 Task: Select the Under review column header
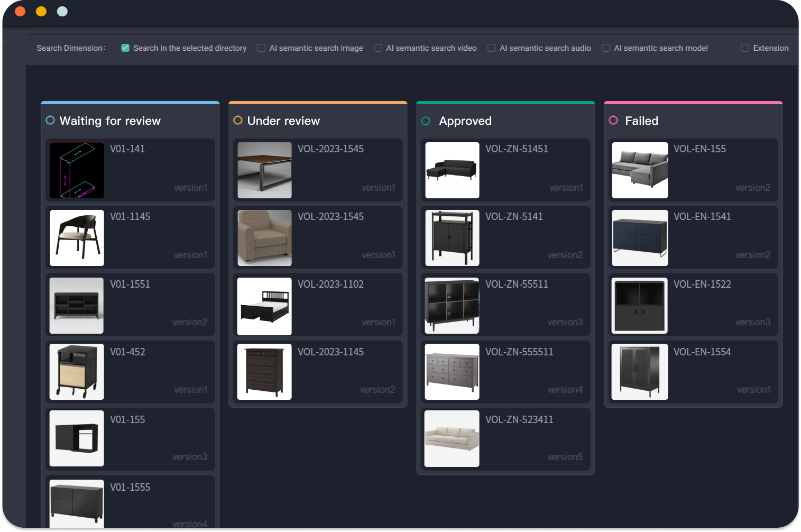pos(283,121)
